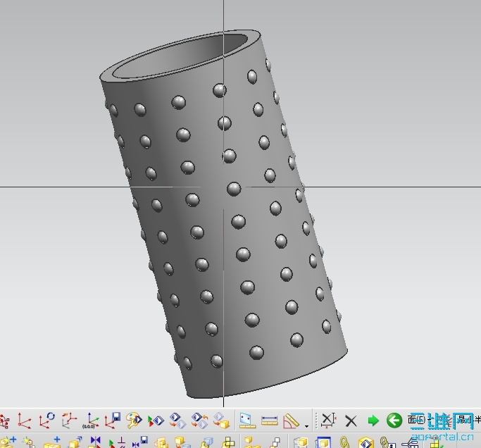481x448 pixels.
Task: Select the WCS Origin tool
Action: (x=24, y=421)
